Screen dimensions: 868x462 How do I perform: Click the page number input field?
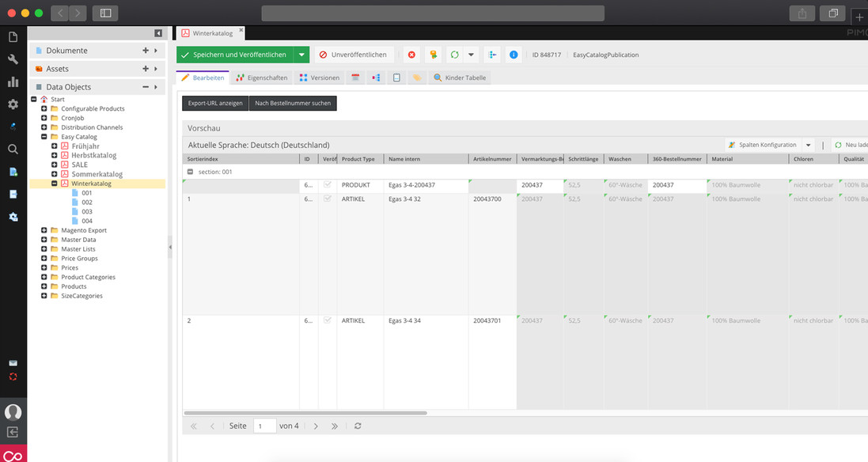coord(264,426)
